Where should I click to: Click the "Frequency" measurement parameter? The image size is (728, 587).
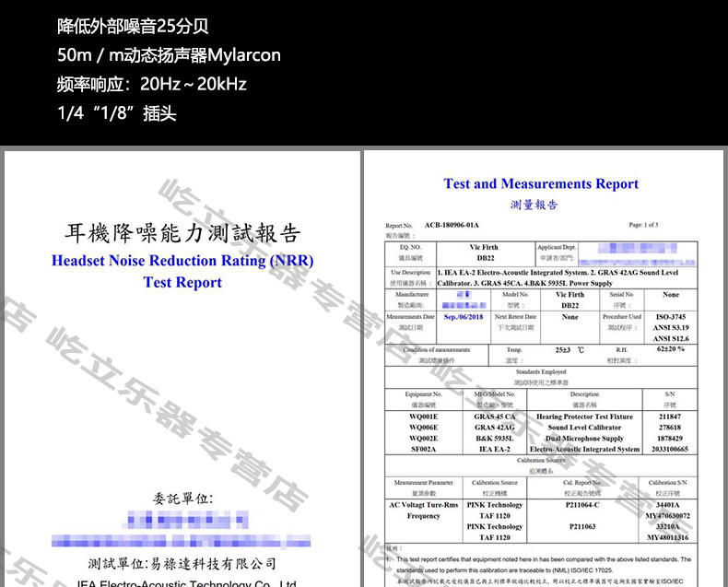(x=423, y=516)
